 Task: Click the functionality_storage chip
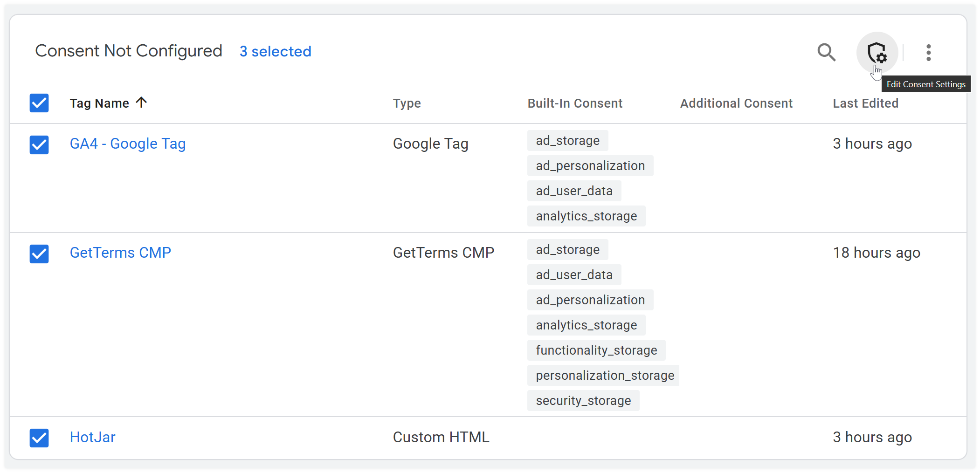596,350
